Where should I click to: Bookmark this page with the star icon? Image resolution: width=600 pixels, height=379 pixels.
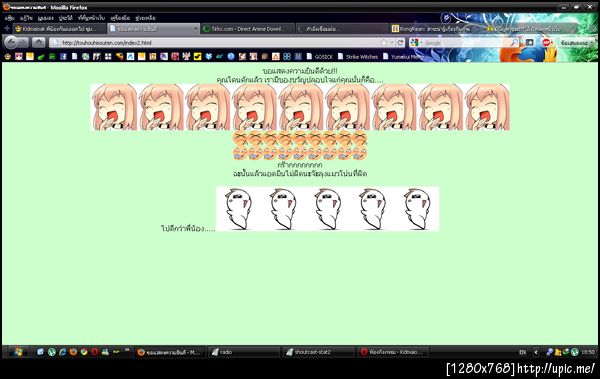coord(384,42)
